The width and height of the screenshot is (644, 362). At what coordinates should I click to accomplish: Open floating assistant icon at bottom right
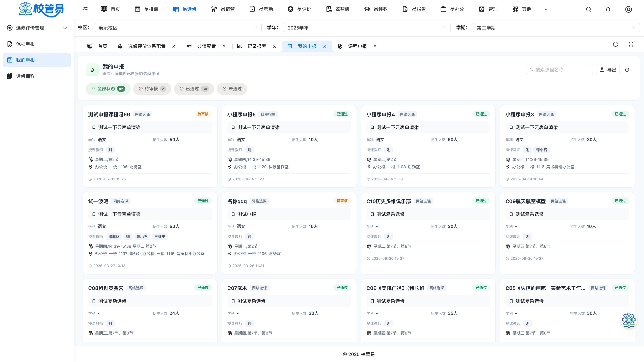(x=629, y=320)
